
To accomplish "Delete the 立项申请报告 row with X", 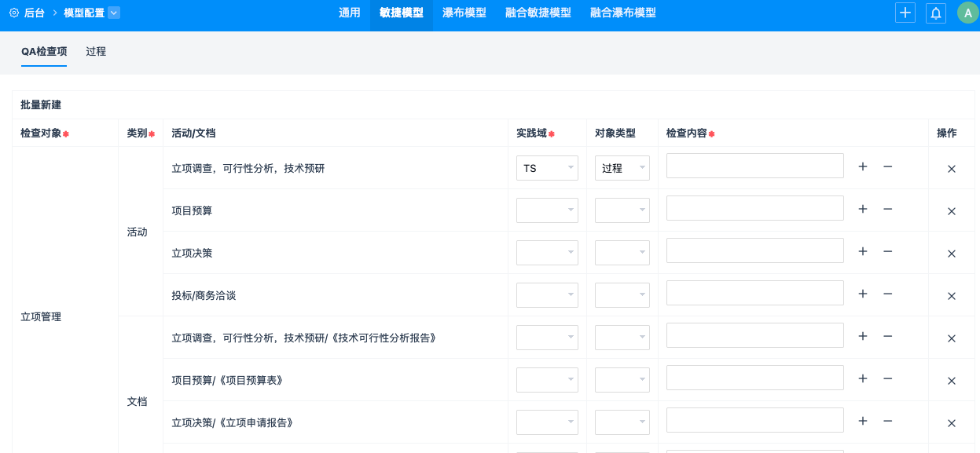I will (952, 423).
